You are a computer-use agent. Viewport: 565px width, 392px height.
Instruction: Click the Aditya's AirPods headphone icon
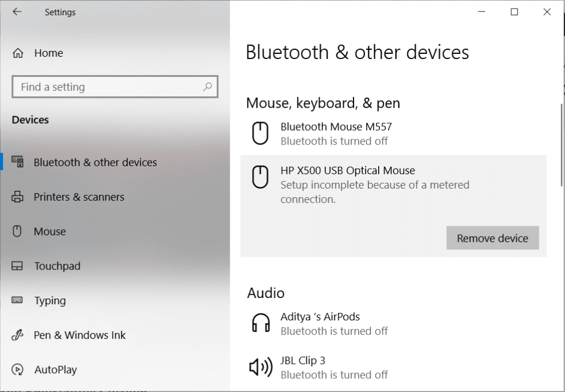pyautogui.click(x=261, y=323)
